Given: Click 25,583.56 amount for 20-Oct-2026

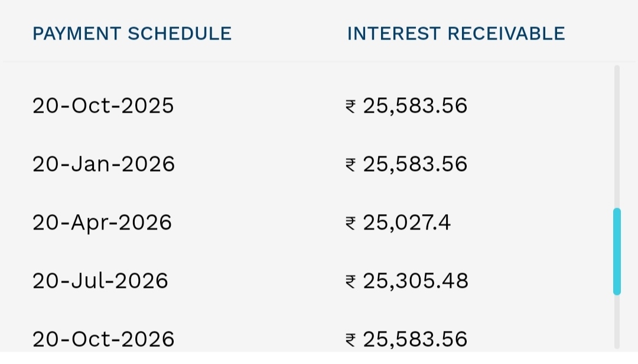Looking at the screenshot, I should [415, 340].
